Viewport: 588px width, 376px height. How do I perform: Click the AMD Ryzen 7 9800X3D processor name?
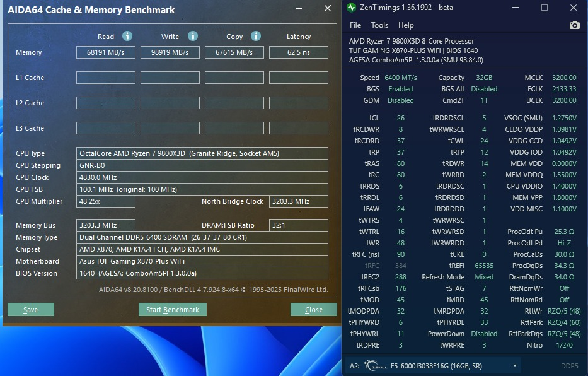point(412,41)
